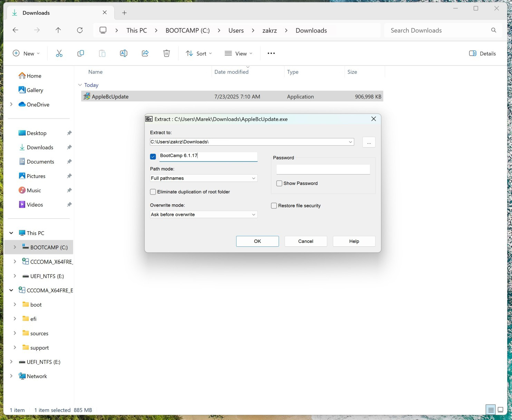Add a new tab with plus icon
The image size is (512, 420).
pyautogui.click(x=124, y=13)
